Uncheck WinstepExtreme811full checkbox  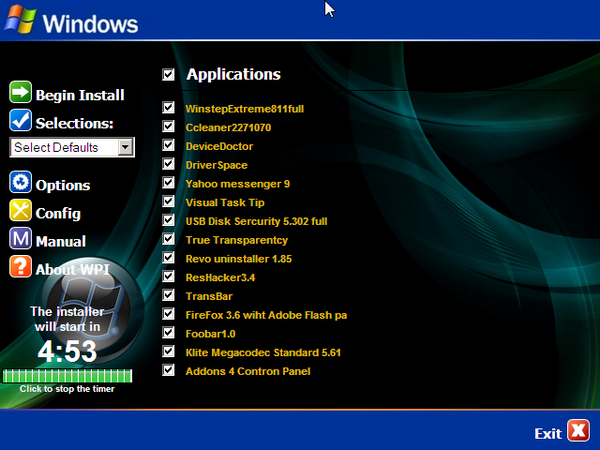168,108
